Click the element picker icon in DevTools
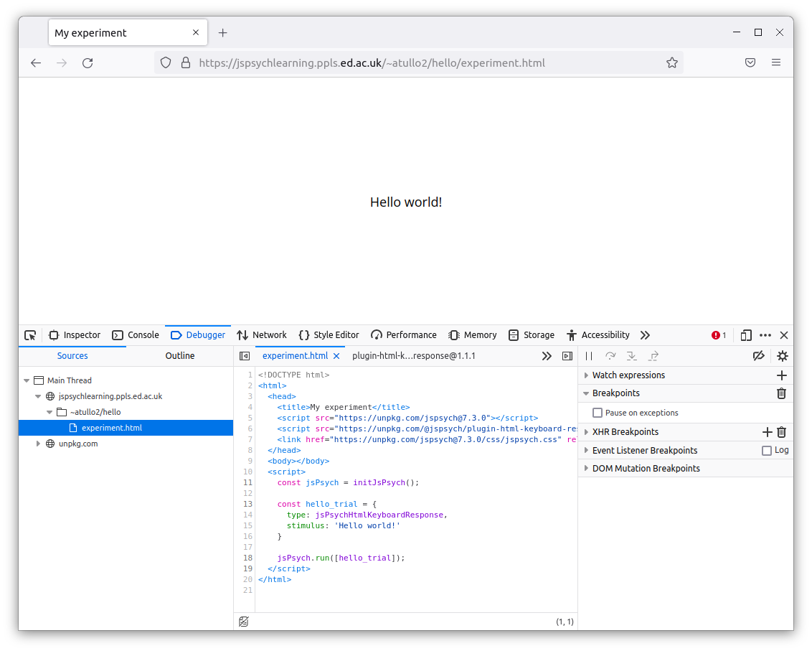Screen dimensions: 812x651 click(x=30, y=335)
